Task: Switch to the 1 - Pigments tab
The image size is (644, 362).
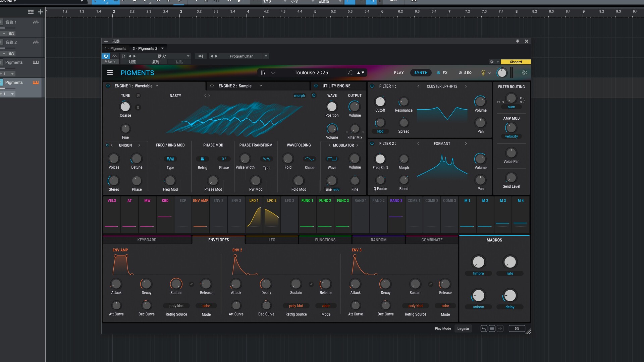Action: point(115,48)
